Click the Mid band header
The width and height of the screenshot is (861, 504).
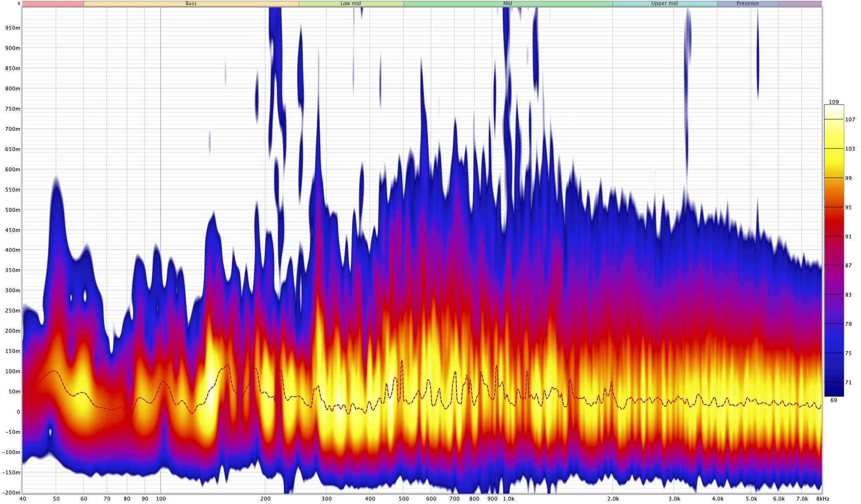click(508, 3)
